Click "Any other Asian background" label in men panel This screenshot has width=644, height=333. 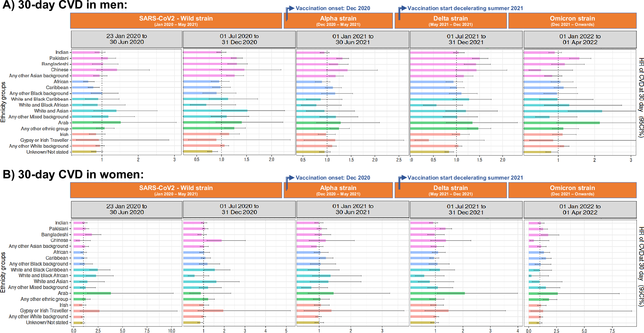coord(39,76)
